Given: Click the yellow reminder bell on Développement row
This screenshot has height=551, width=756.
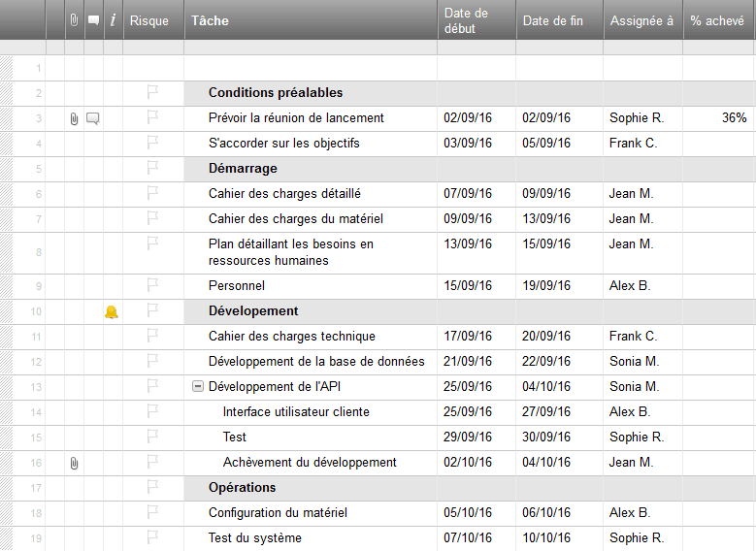Looking at the screenshot, I should [112, 312].
